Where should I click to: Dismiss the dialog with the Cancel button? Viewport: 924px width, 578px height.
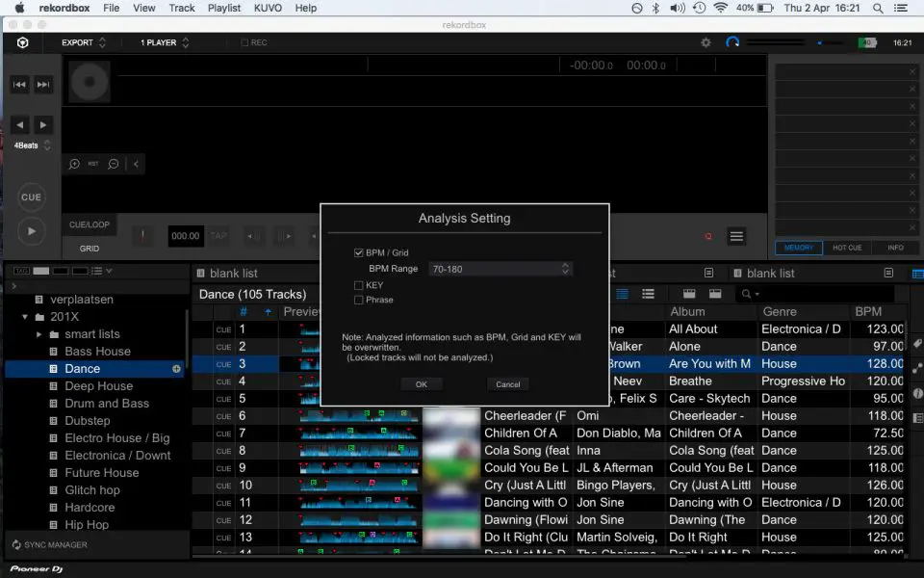(x=507, y=384)
